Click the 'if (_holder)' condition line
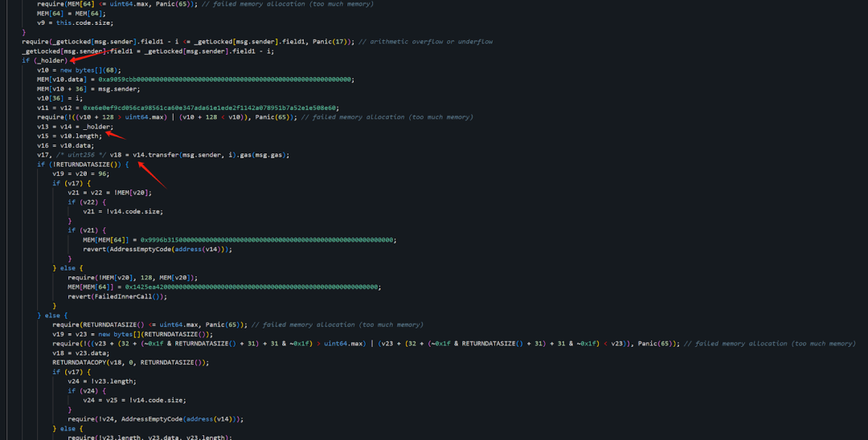The image size is (868, 440). tap(45, 60)
